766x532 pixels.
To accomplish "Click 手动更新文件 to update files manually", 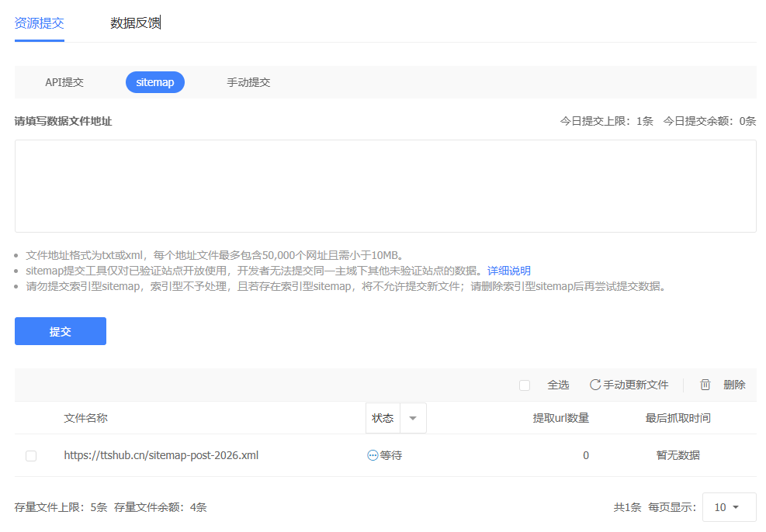I will point(636,384).
